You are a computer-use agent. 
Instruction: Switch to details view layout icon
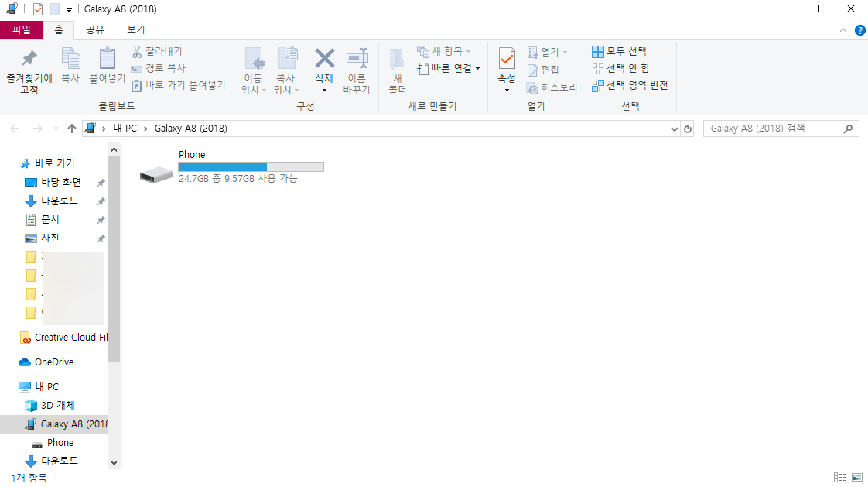point(840,478)
